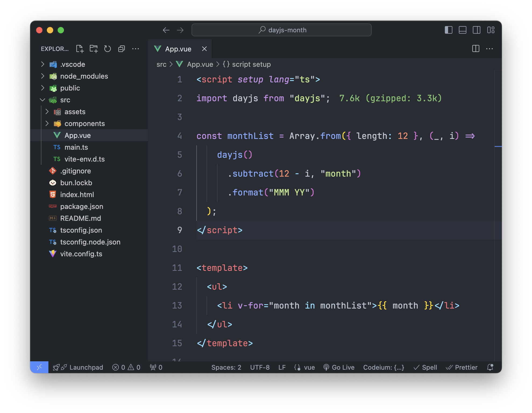Click the script setup breadcrumb segment
This screenshot has width=532, height=413.
pos(247,64)
